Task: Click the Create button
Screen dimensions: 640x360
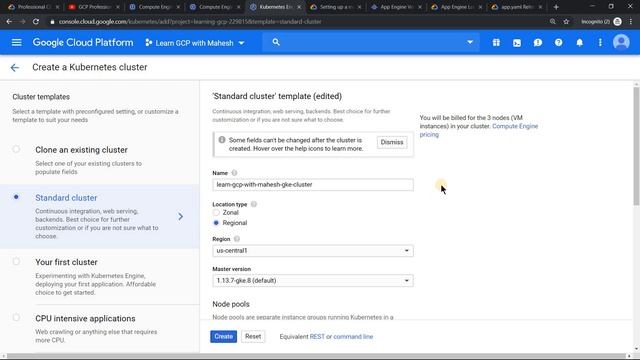Action: pyautogui.click(x=223, y=337)
